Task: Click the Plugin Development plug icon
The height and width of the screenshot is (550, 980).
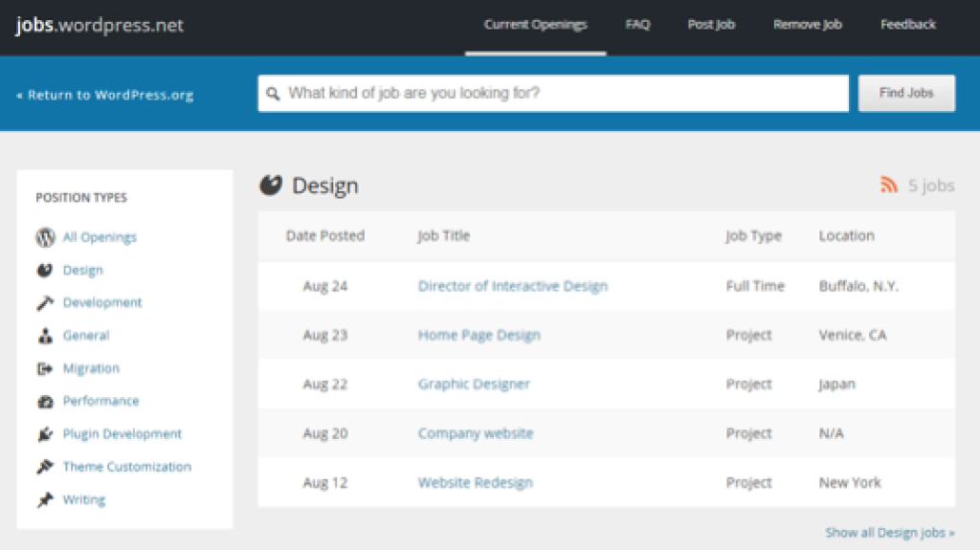Action: 45,434
